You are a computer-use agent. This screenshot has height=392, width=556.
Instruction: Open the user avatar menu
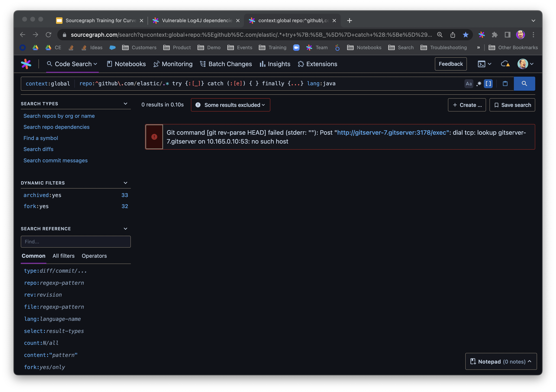pyautogui.click(x=526, y=64)
